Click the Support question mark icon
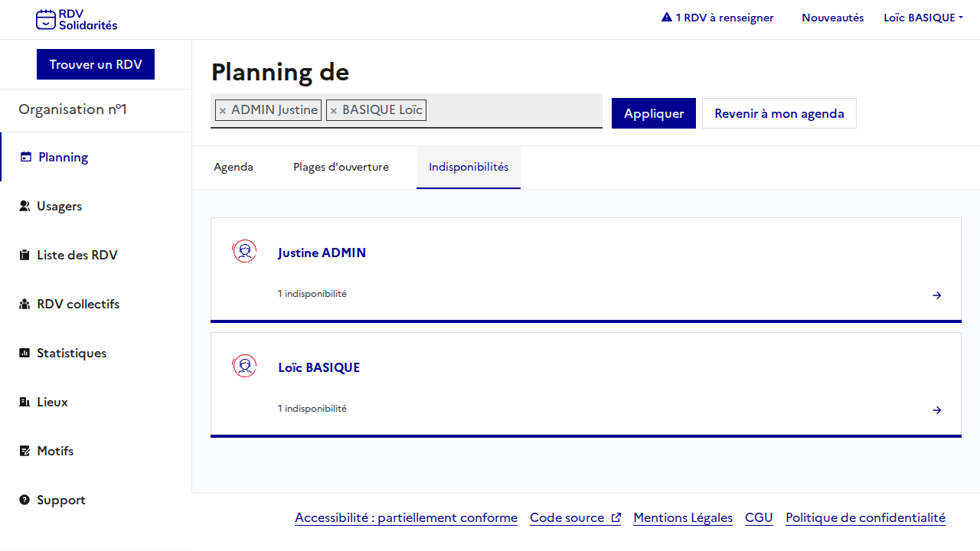This screenshot has height=551, width=980. pos(24,500)
